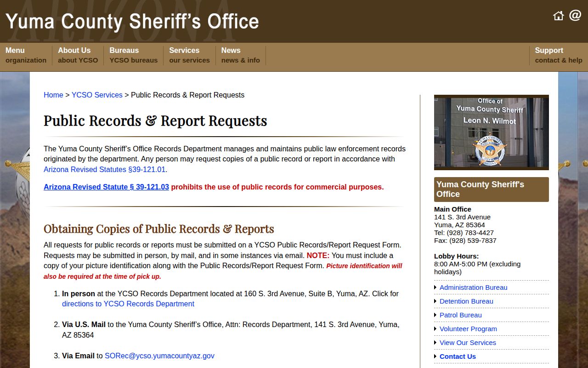
Task: Open Arizona Revised Statutes §39-121.01 link
Action: [104, 169]
